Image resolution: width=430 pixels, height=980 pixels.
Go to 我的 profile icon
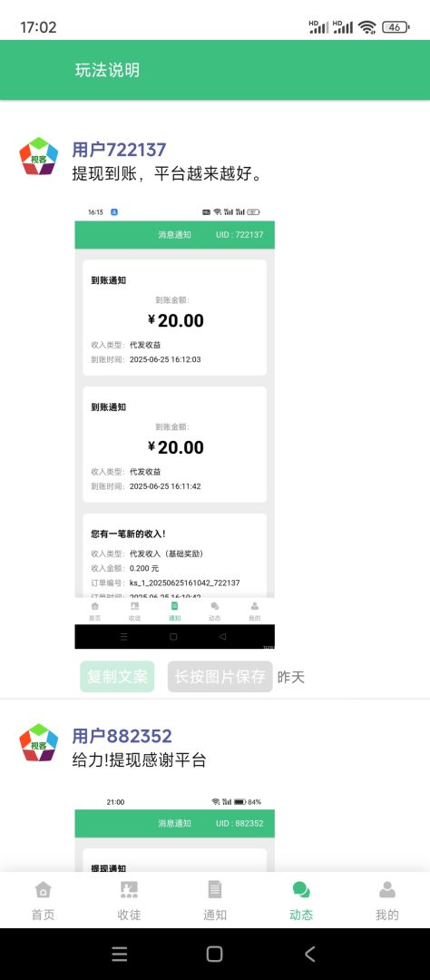386,889
